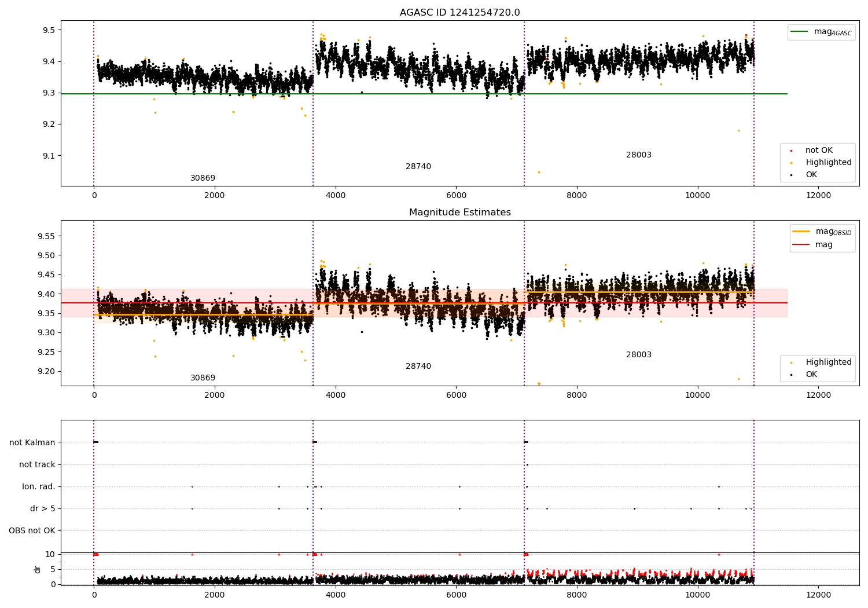Click the 'Magnitude Estimates' subplot title
The image size is (868, 608).
459,213
